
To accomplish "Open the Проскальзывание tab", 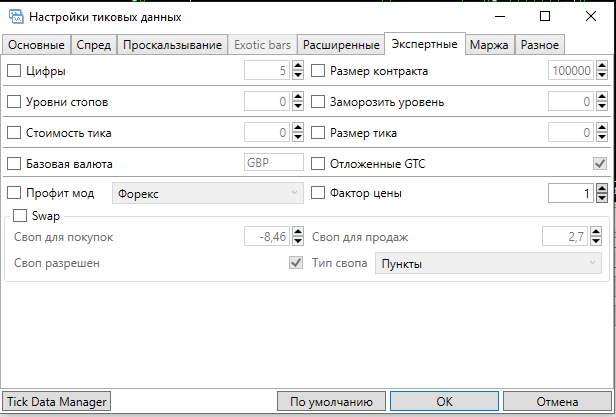I will click(x=172, y=45).
